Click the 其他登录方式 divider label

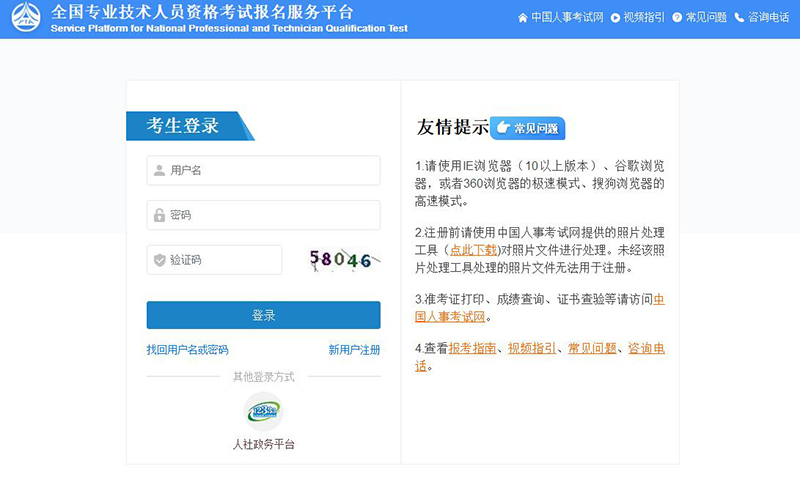click(x=263, y=377)
